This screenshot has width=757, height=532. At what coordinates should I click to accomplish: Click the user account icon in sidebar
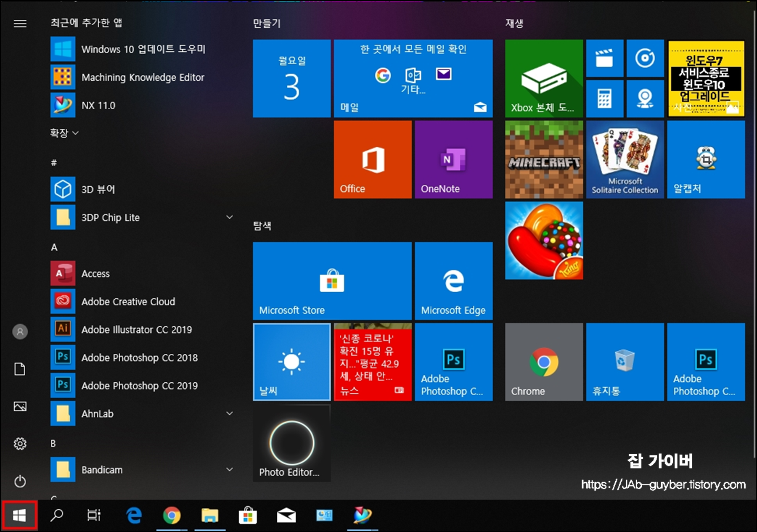tap(20, 332)
